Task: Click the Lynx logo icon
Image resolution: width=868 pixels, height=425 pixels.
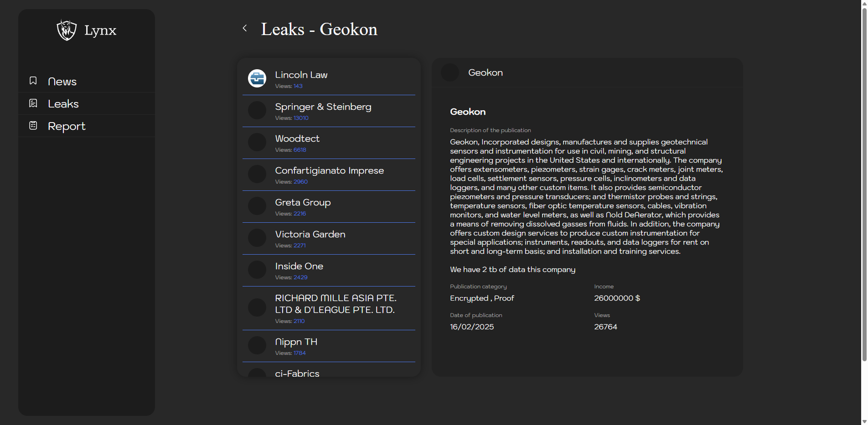Action: [67, 30]
